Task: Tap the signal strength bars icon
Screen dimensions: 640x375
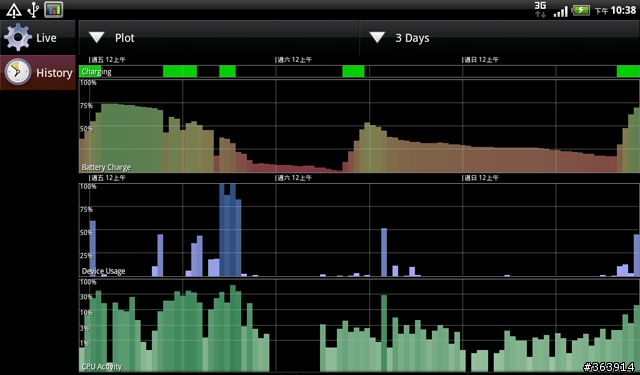Action: 560,10
